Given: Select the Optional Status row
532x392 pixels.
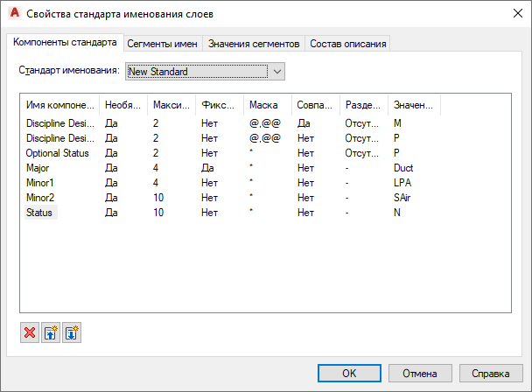Looking at the screenshot, I should (x=56, y=153).
